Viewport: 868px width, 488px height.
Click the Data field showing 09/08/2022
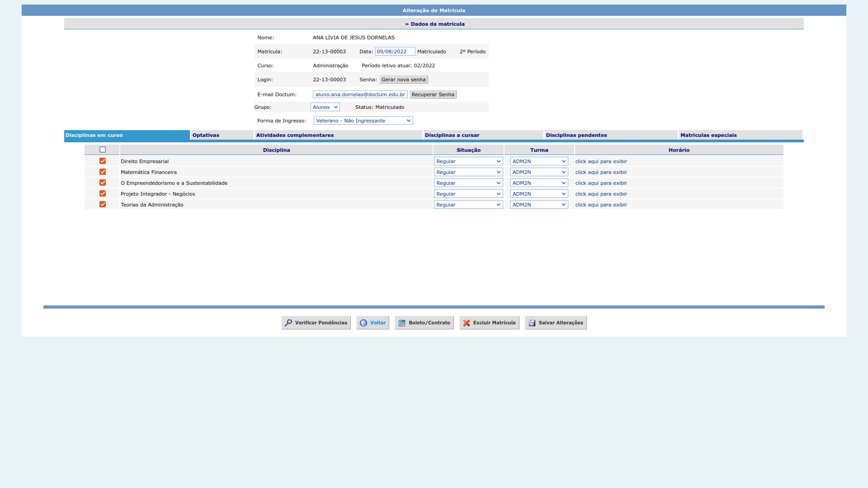[x=395, y=52]
